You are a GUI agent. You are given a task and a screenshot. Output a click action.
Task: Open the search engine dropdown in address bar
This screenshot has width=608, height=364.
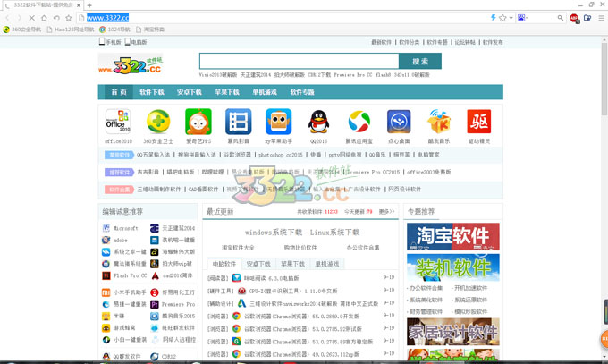[x=523, y=18]
